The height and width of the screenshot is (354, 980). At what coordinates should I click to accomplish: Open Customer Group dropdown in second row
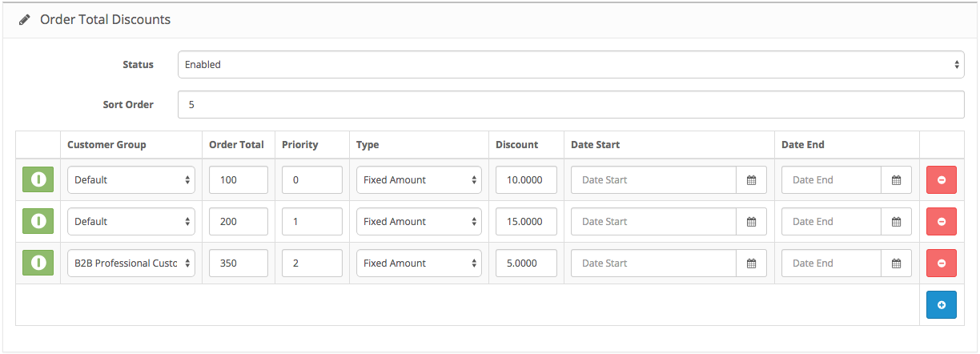(x=131, y=222)
